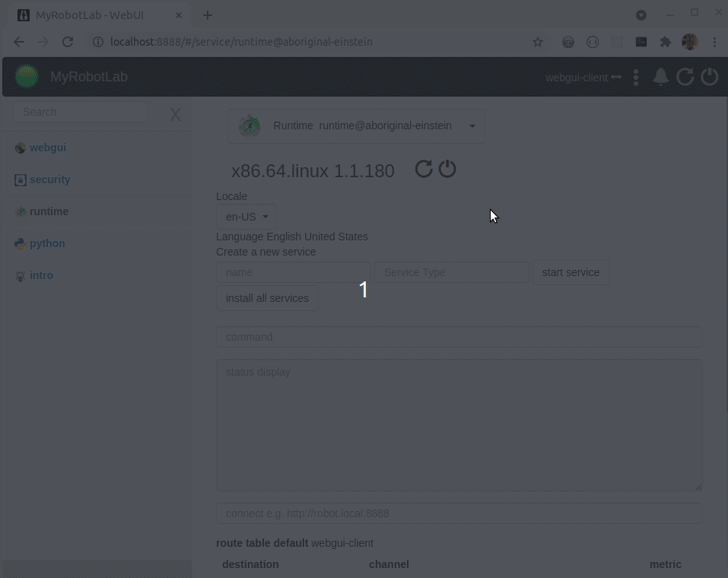Image resolution: width=728 pixels, height=578 pixels.
Task: Open notifications bell in the header
Action: (x=661, y=77)
